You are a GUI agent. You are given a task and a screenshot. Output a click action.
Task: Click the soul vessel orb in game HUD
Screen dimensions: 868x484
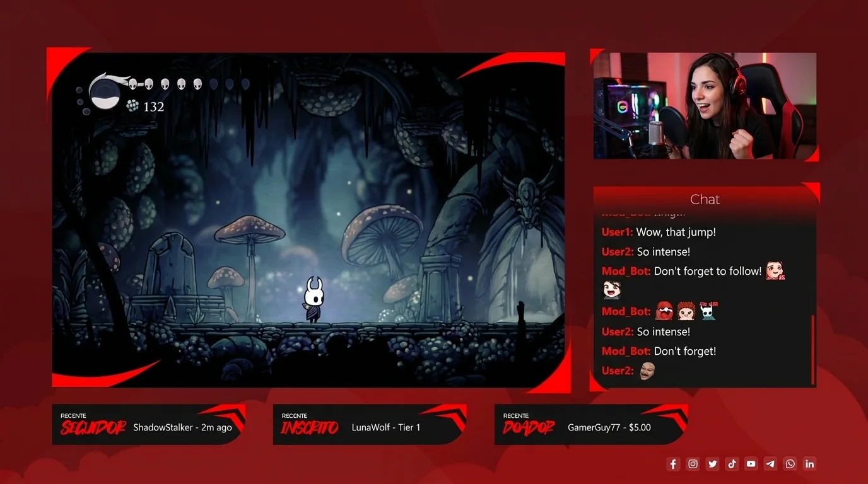[x=104, y=95]
